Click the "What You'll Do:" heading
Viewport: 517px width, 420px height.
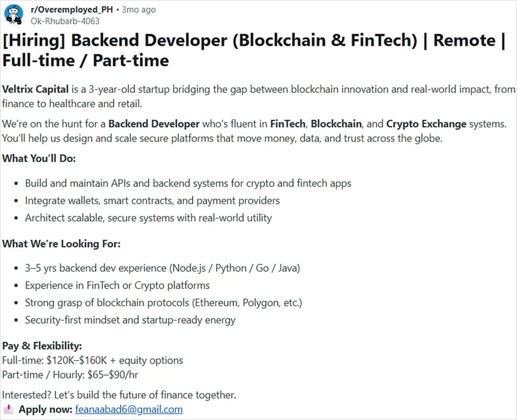pyautogui.click(x=39, y=158)
